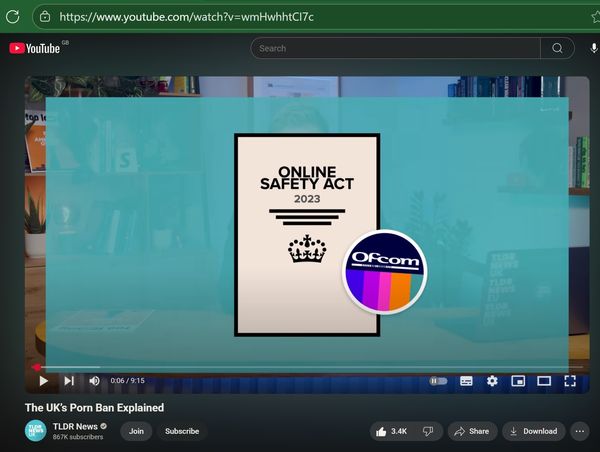Go to the YouTube home logo

point(34,48)
